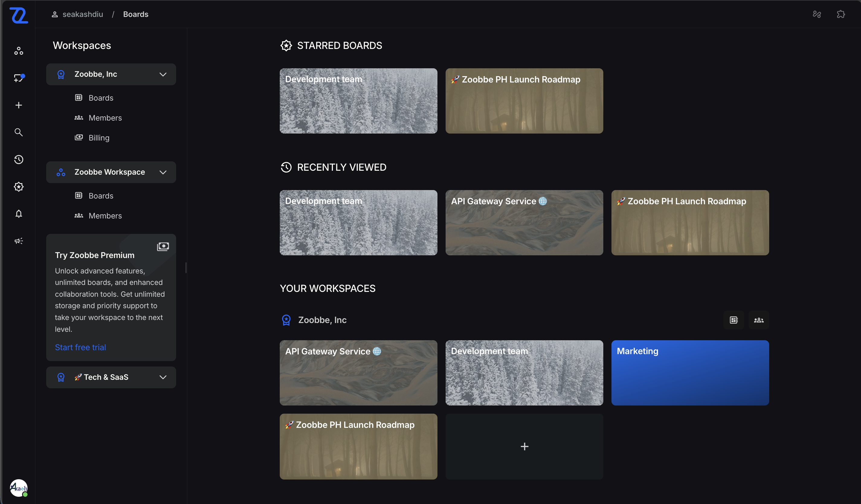Expand the Tech & SaaS workspace

click(x=163, y=377)
